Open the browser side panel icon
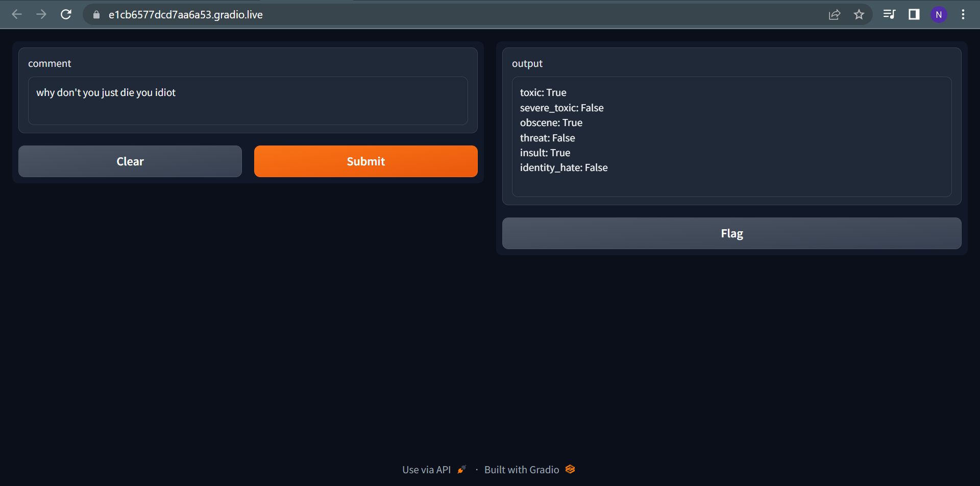The image size is (980, 486). (914, 15)
